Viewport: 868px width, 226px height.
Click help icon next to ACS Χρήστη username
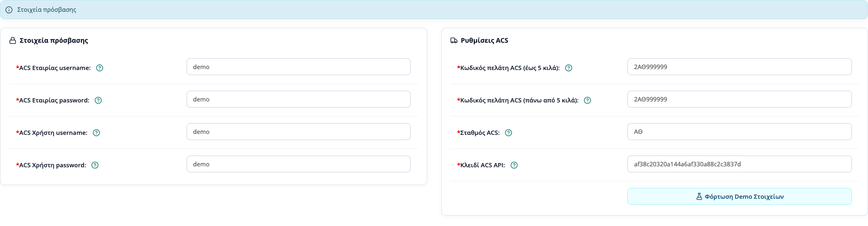click(96, 133)
